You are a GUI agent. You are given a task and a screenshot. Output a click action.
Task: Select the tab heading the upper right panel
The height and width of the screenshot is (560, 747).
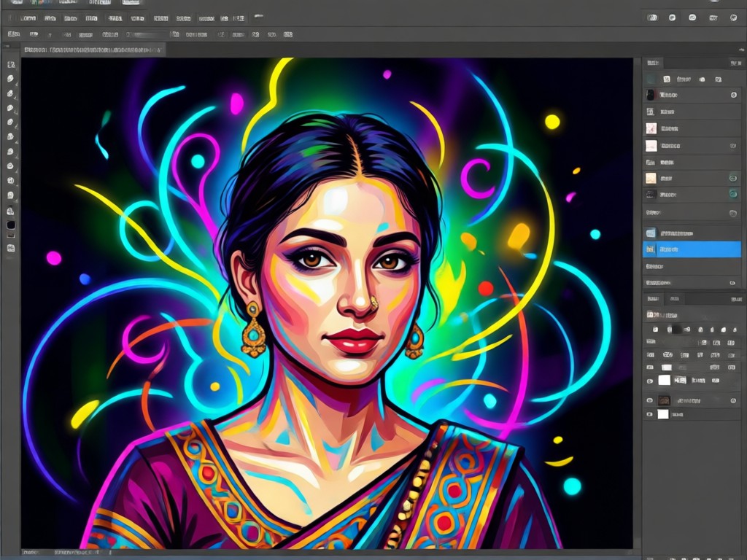tap(653, 63)
